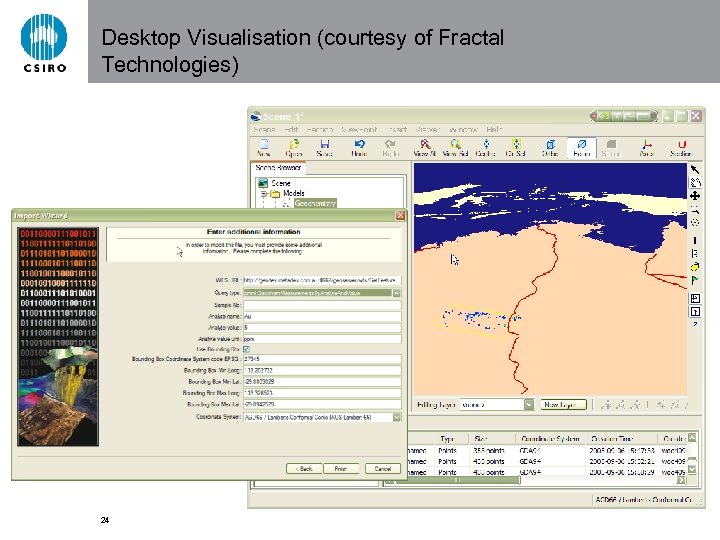Collapse the Models tree node
Viewport: 720px width, 540px height.
pyautogui.click(x=264, y=194)
